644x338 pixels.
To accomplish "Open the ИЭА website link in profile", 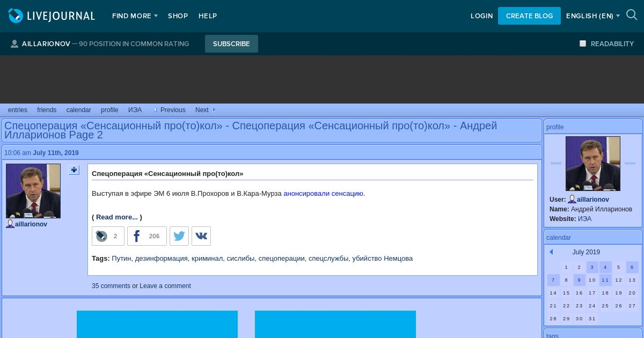I will click(x=584, y=219).
